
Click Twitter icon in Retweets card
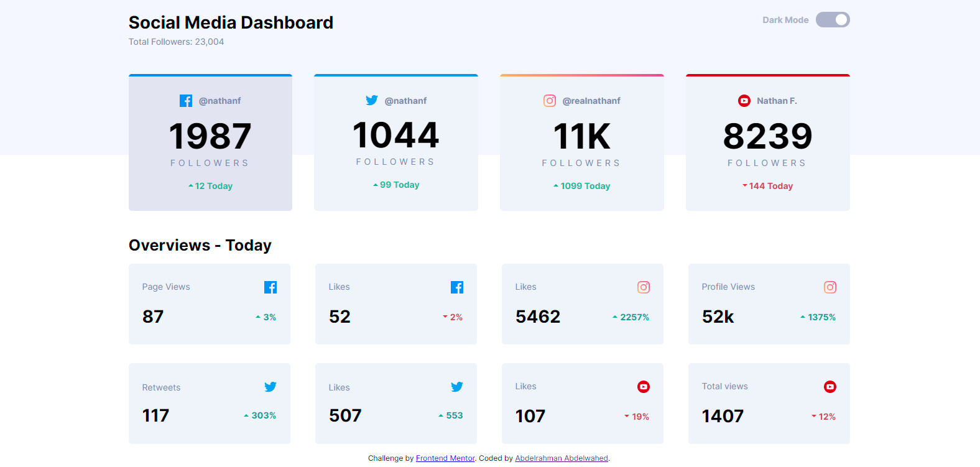pyautogui.click(x=270, y=387)
